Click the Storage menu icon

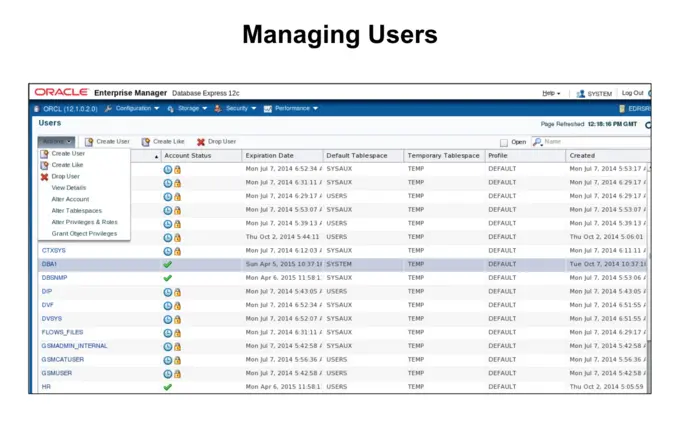171,108
